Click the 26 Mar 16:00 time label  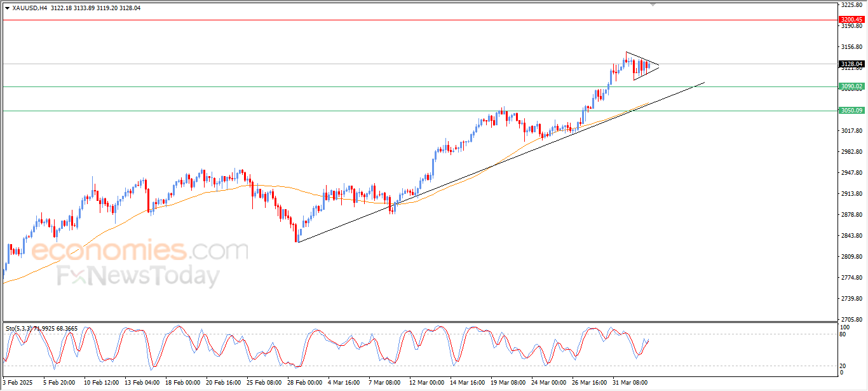pyautogui.click(x=590, y=383)
